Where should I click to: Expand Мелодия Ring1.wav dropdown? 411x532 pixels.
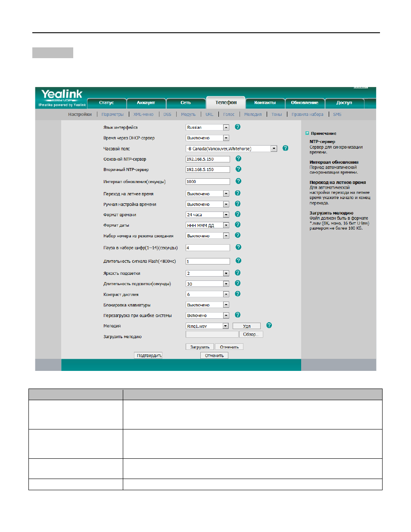click(x=207, y=326)
